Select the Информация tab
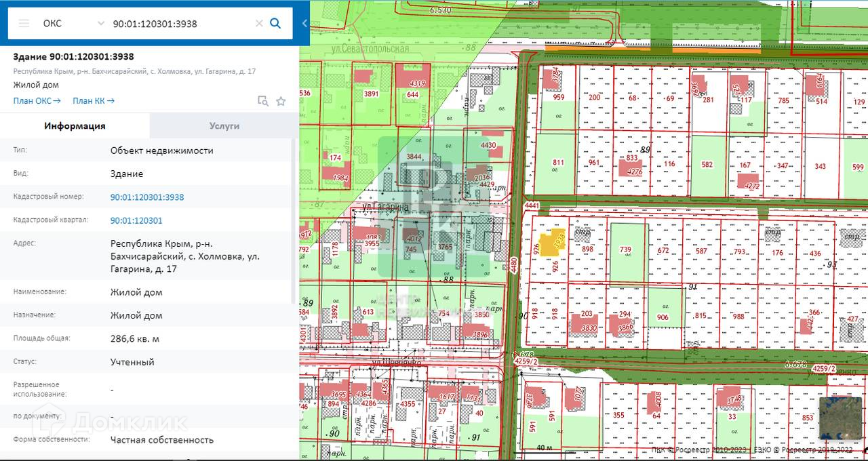 click(75, 126)
